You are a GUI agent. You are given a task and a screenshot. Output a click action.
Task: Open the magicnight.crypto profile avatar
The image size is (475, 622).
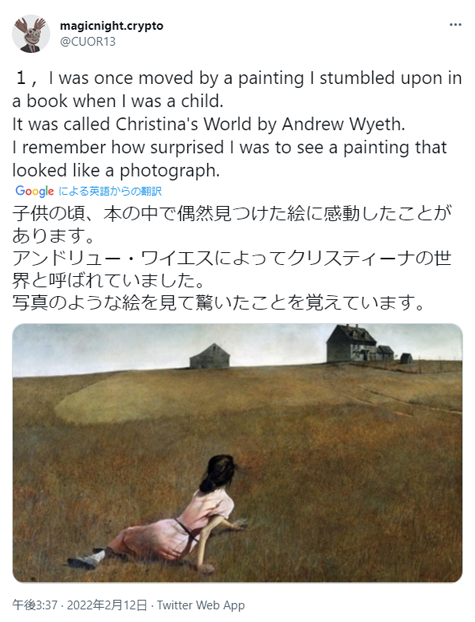tap(31, 34)
